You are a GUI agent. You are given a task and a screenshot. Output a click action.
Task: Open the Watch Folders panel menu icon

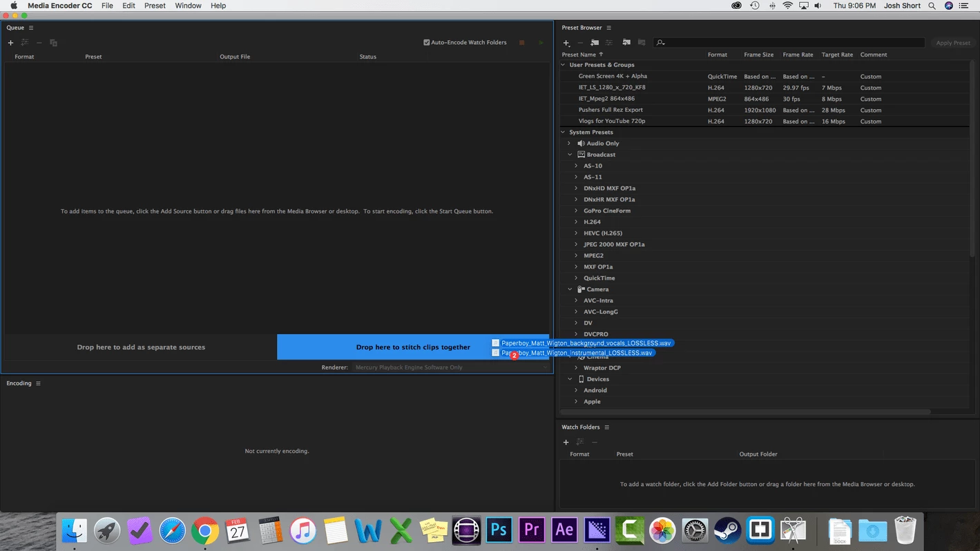(x=606, y=427)
